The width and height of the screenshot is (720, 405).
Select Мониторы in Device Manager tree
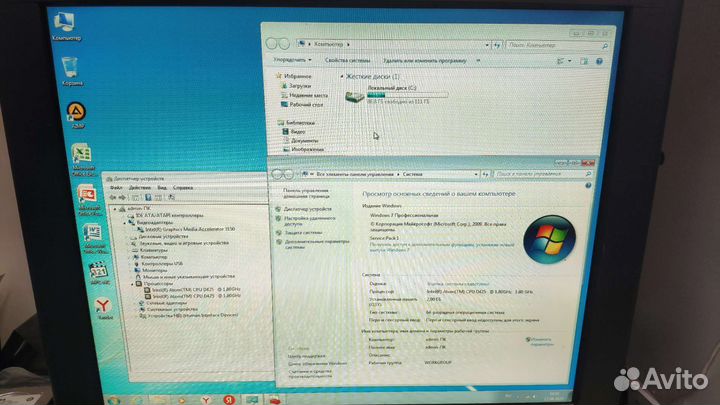pos(154,270)
